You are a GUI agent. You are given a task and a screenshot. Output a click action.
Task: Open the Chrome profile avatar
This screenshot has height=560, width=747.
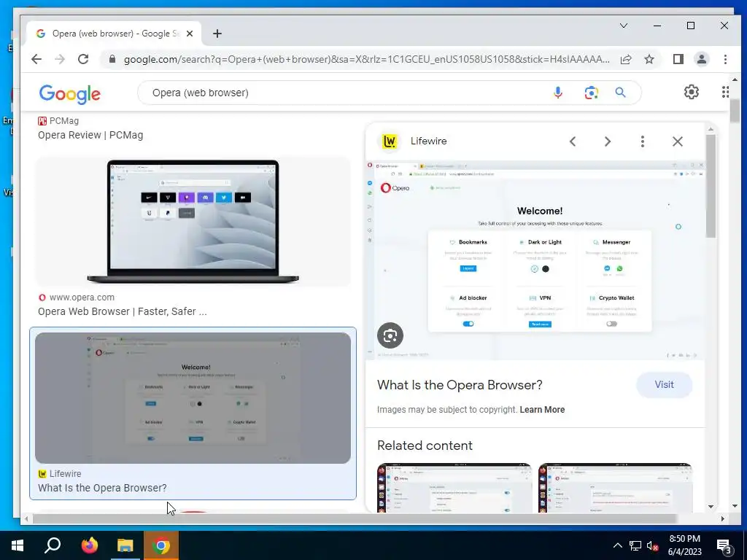(701, 59)
